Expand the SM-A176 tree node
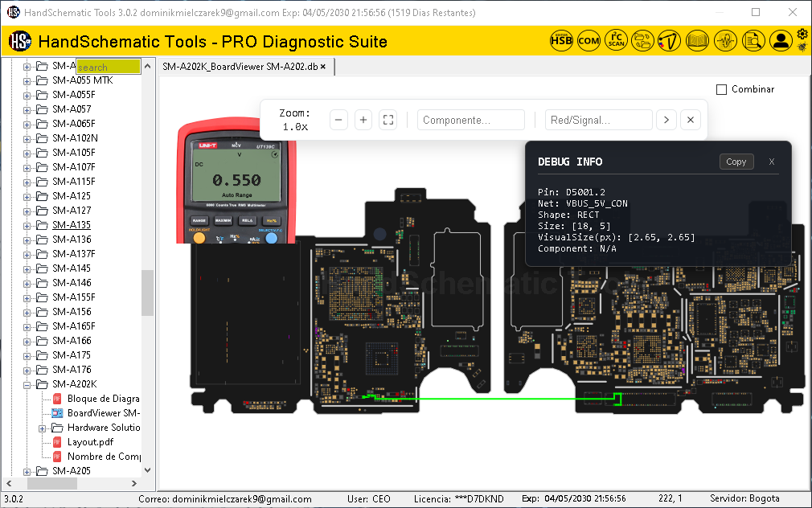Viewport: 812px width, 508px height. [x=27, y=371]
